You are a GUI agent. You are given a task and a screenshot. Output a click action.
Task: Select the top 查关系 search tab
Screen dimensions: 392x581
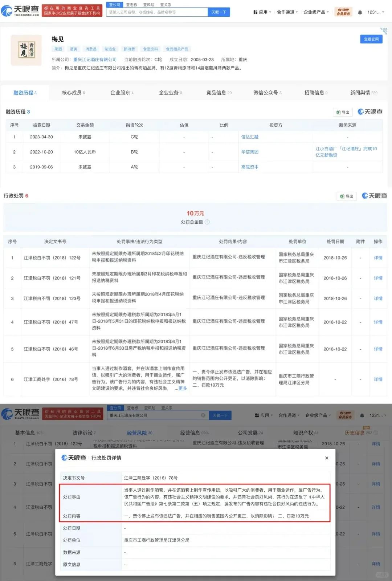tap(166, 5)
